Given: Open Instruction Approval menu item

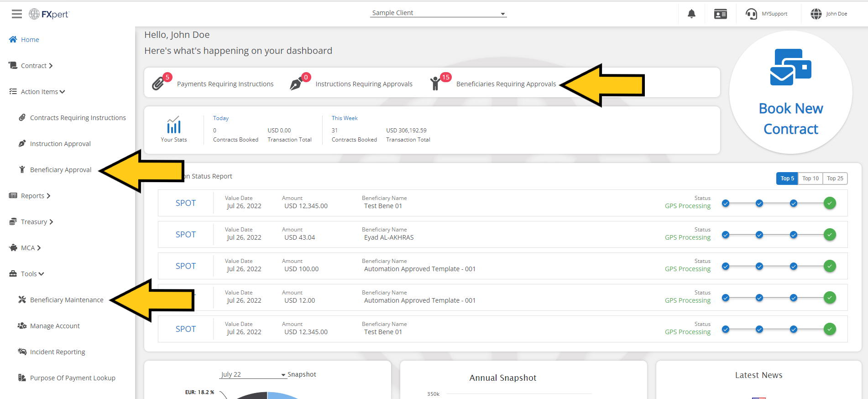Looking at the screenshot, I should click(60, 144).
